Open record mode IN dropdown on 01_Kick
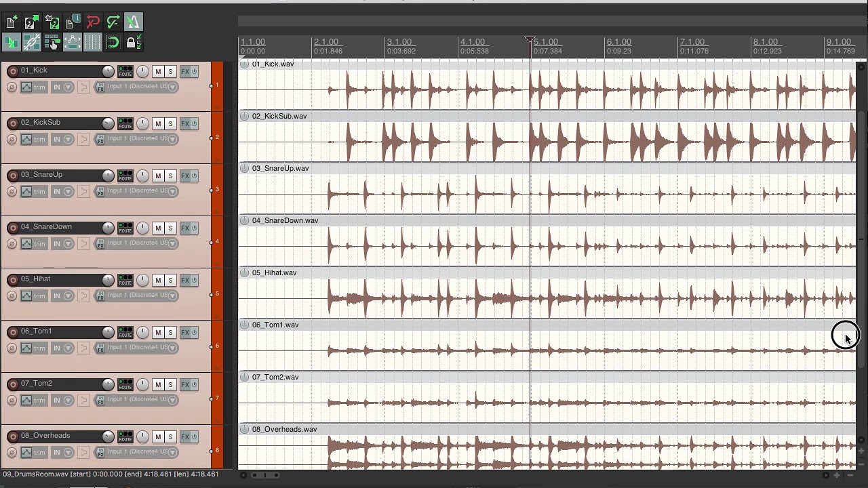This screenshot has height=488, width=868. tap(62, 87)
